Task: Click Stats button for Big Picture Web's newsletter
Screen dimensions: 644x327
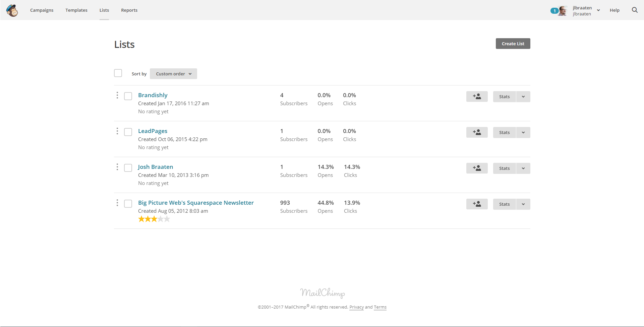Action: [504, 204]
